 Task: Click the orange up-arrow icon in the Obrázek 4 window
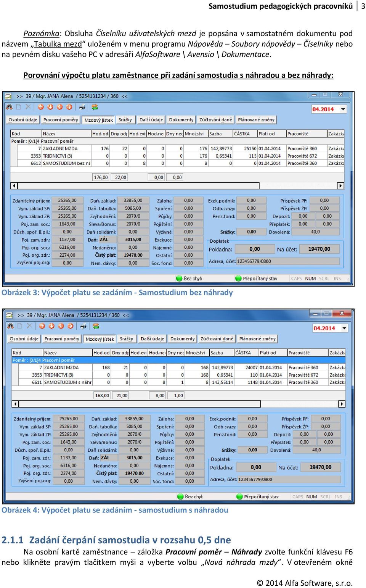click(x=42, y=326)
